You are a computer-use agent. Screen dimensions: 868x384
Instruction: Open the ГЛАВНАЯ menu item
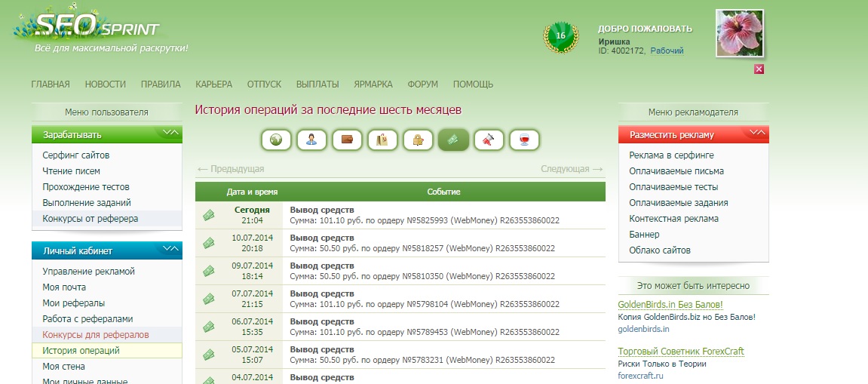[51, 84]
